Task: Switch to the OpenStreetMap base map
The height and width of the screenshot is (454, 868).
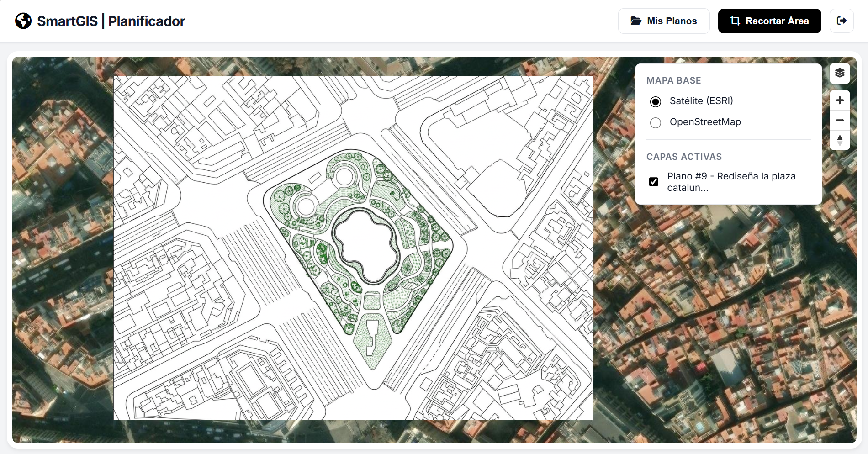Action: coord(656,122)
